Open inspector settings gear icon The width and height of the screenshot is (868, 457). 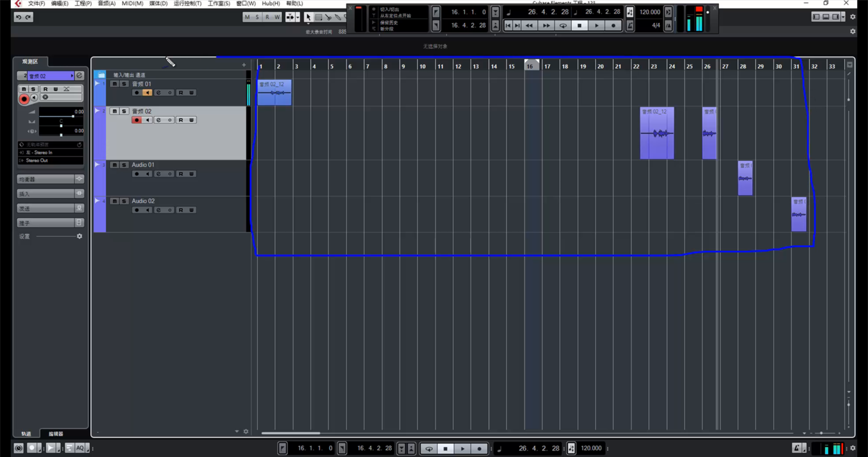tap(80, 236)
